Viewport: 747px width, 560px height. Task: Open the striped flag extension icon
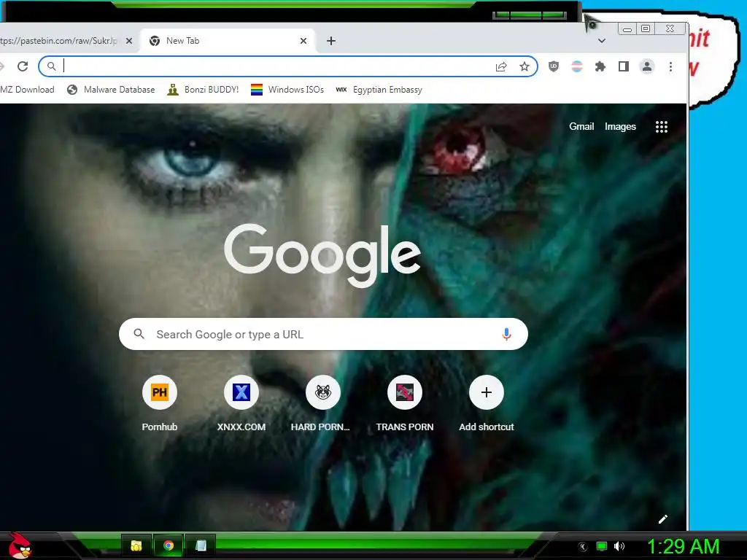point(576,66)
